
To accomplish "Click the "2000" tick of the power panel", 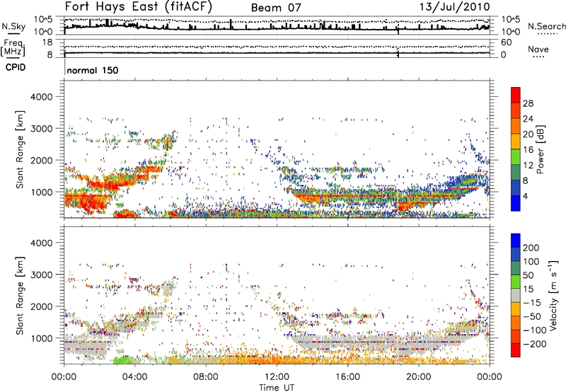I will [x=42, y=160].
